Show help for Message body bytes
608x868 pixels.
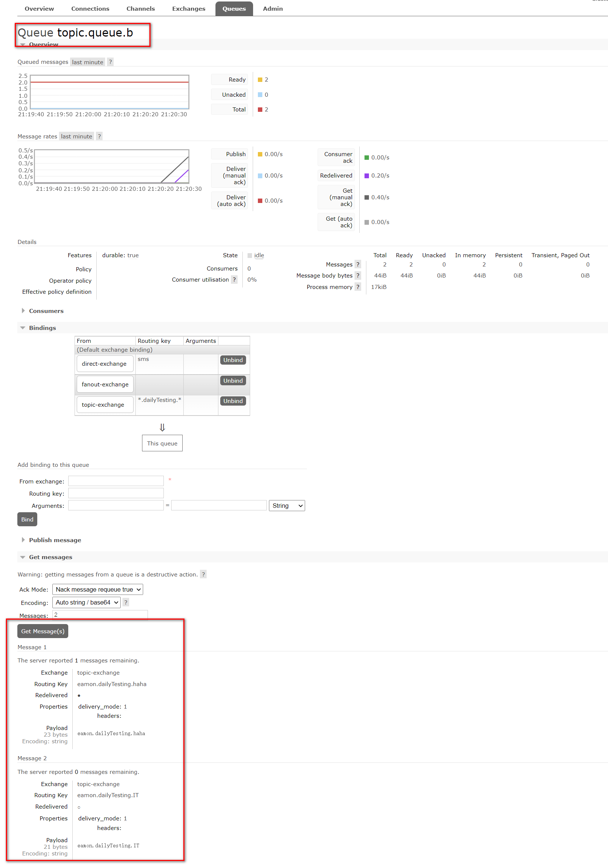coord(358,276)
